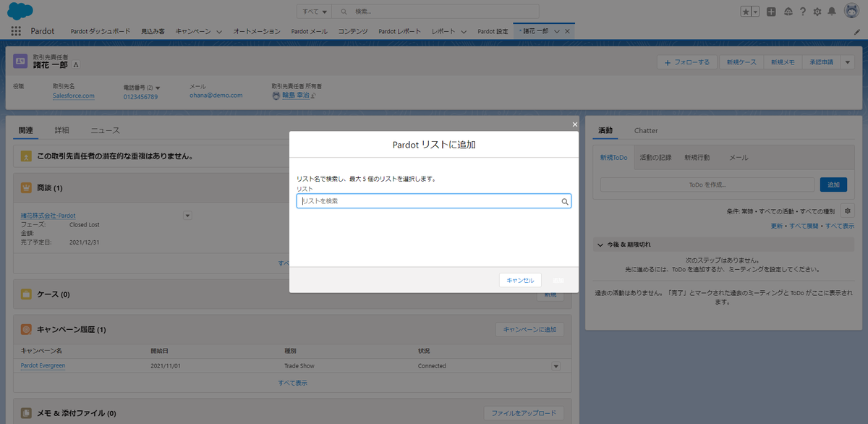This screenshot has height=424, width=868.
Task: Click the 商談 opportunity crown icon
Action: click(26, 187)
